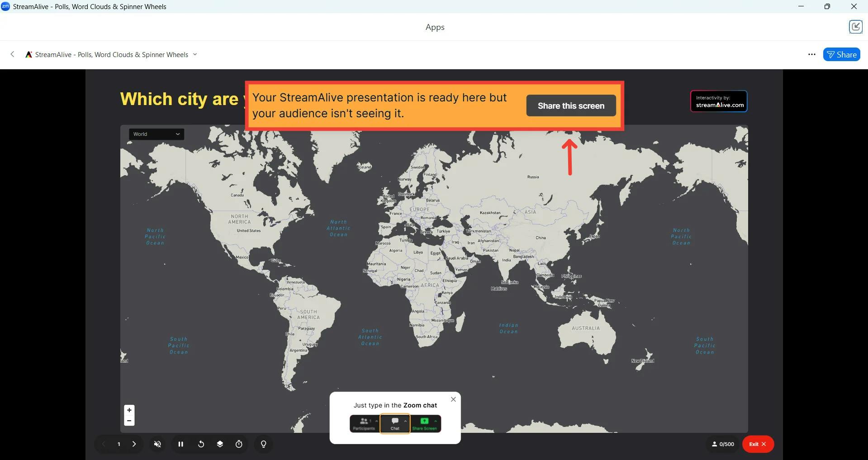
Task: Restore down the Zoom Apps window
Action: tap(827, 6)
